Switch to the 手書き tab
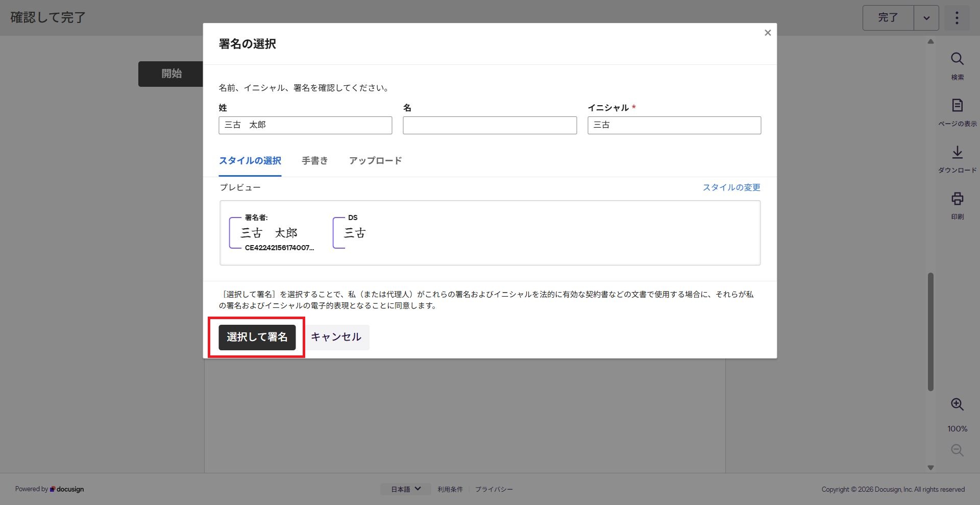The image size is (980, 505). [314, 161]
